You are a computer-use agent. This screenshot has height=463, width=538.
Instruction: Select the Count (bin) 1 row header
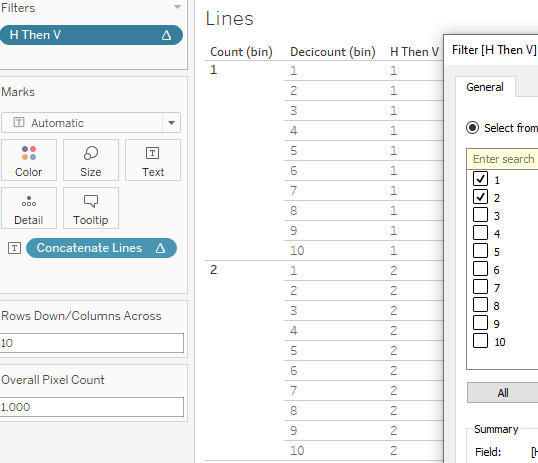coord(213,70)
